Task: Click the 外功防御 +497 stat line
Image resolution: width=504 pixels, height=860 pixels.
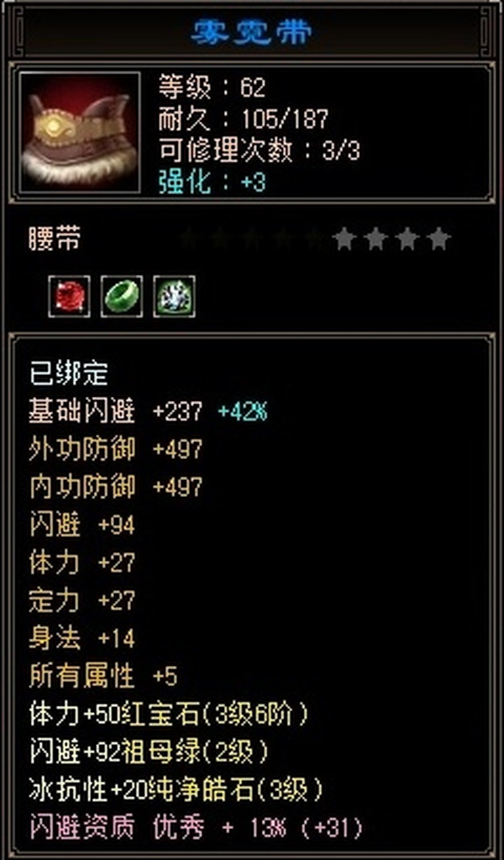Action: (x=116, y=449)
